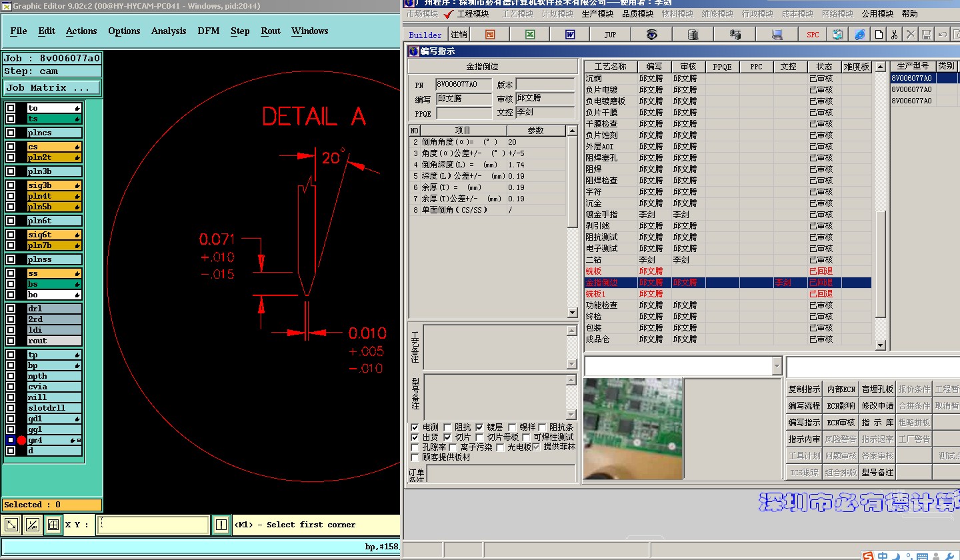
Task: Toggle the 顾客提供板材 checkbox
Action: tap(415, 457)
